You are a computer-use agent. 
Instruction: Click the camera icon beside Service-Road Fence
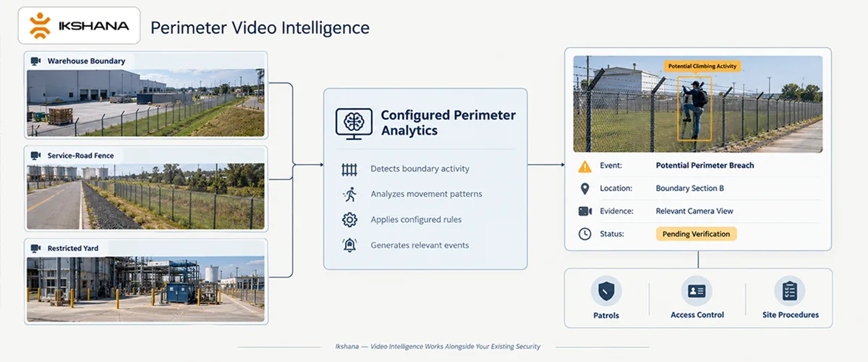click(x=35, y=156)
